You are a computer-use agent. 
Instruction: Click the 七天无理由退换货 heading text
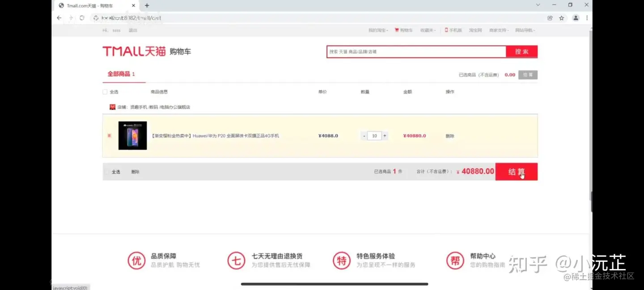(x=277, y=256)
